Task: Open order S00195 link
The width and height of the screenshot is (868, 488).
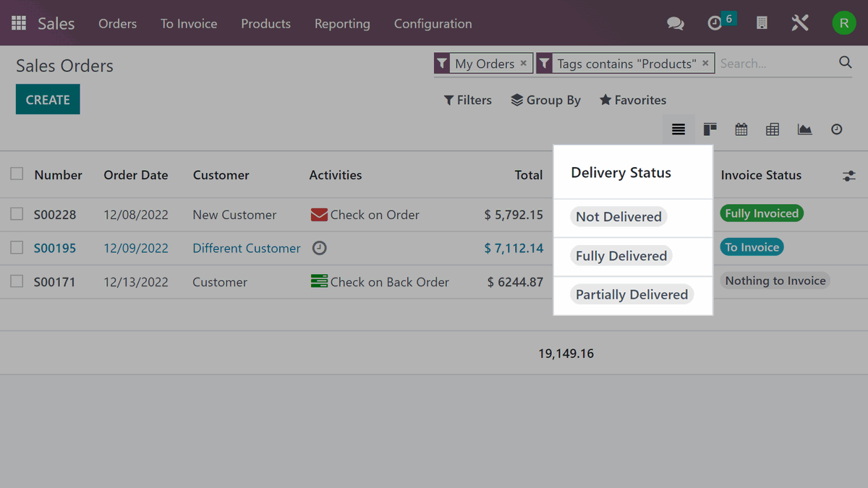Action: pyautogui.click(x=55, y=248)
